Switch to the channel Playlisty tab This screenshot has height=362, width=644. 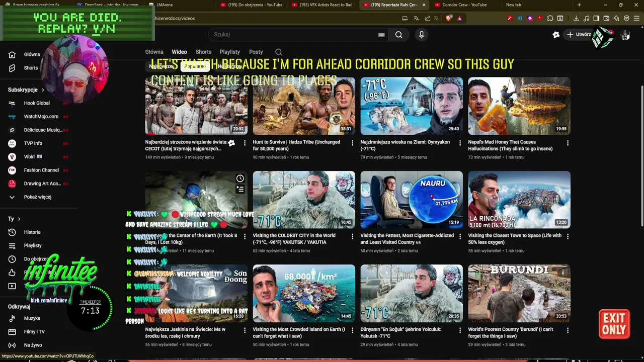click(229, 52)
